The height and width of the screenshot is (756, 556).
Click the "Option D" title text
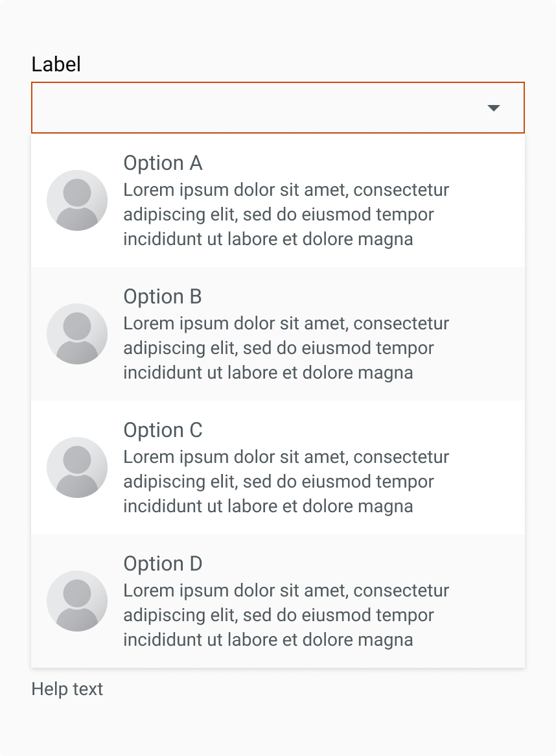coord(163,563)
